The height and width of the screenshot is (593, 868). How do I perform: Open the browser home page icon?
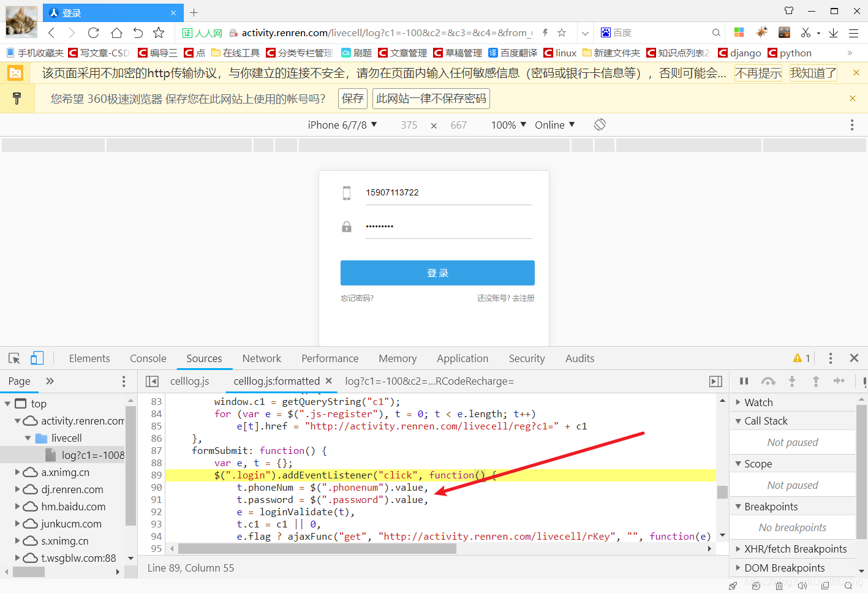coord(116,32)
